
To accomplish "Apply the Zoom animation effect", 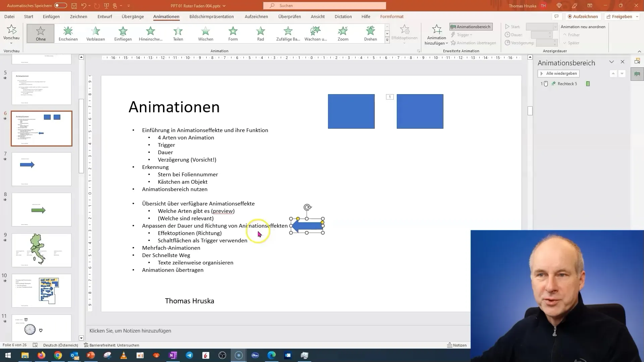I will tap(343, 34).
